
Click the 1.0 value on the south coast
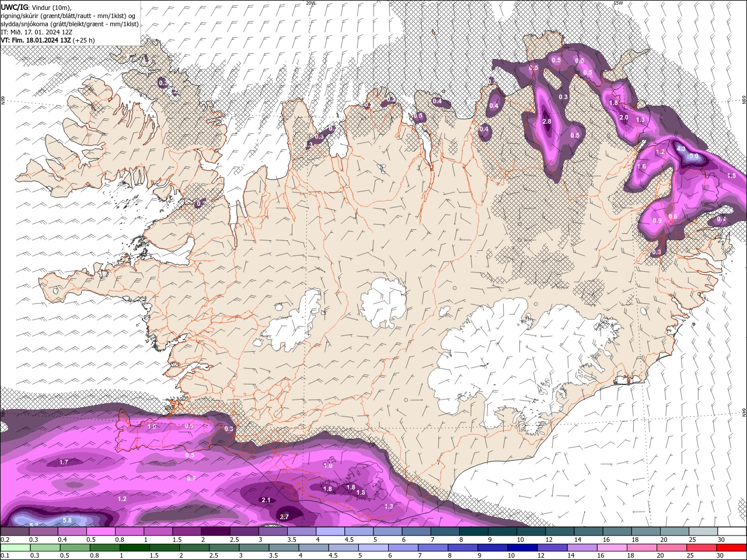coord(328,466)
